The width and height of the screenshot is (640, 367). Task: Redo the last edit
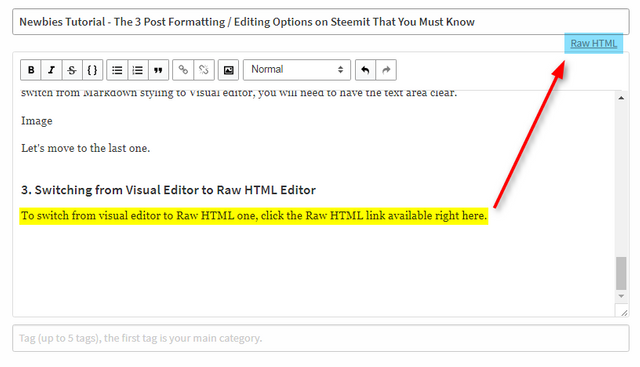386,70
